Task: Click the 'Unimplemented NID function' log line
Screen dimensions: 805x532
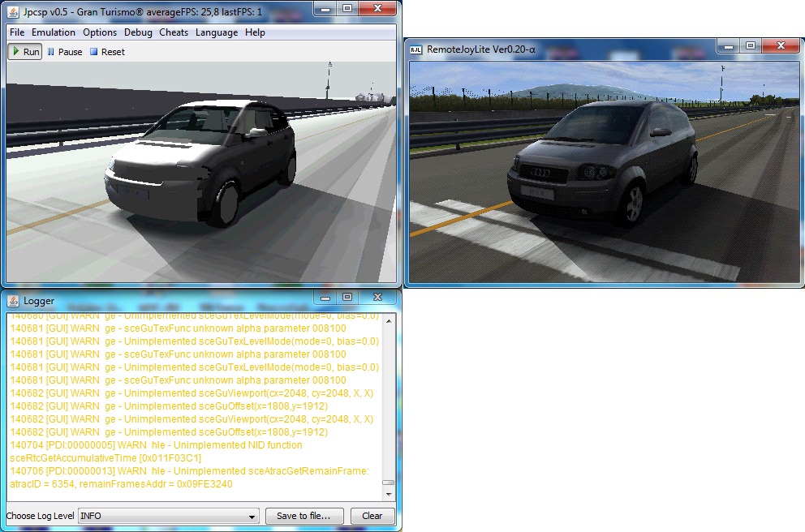Action: click(x=156, y=445)
